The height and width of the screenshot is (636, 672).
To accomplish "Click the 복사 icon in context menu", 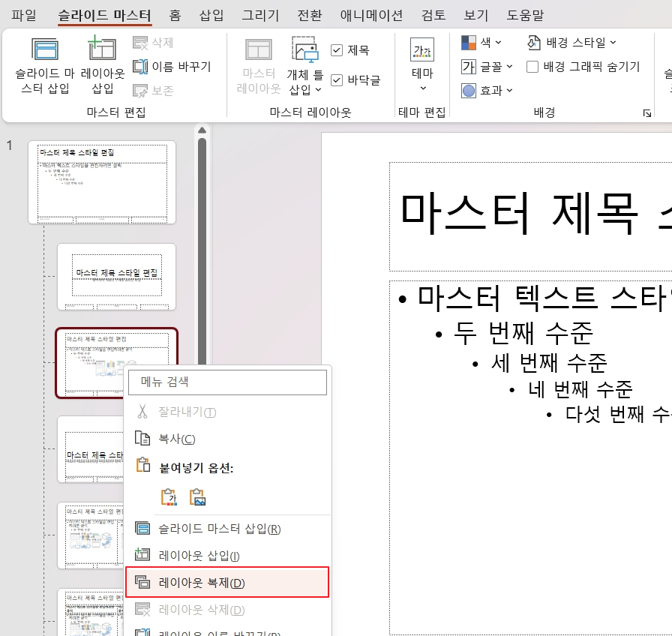I will click(x=142, y=439).
